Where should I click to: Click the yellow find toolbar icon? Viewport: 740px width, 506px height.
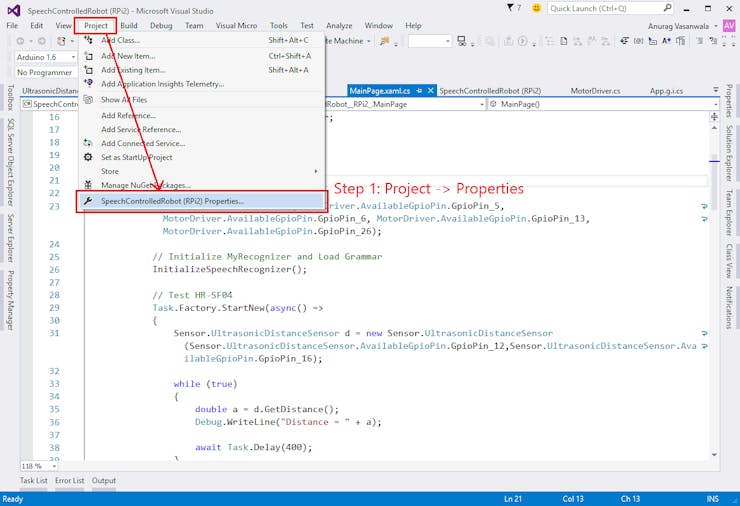tap(385, 41)
